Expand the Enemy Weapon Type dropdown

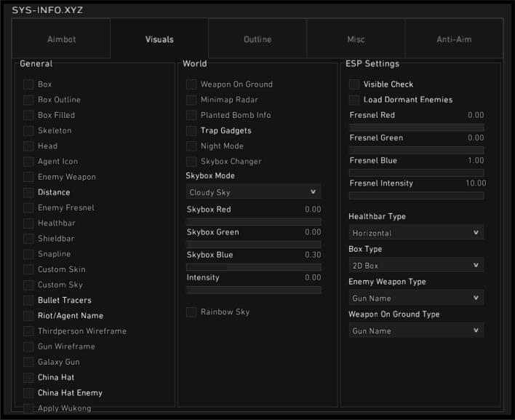[x=416, y=298]
